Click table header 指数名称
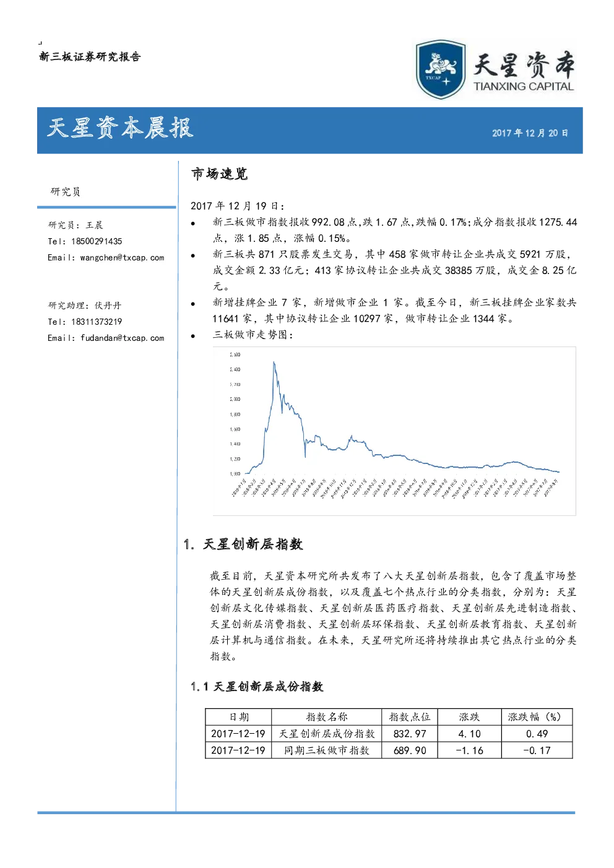 (327, 717)
